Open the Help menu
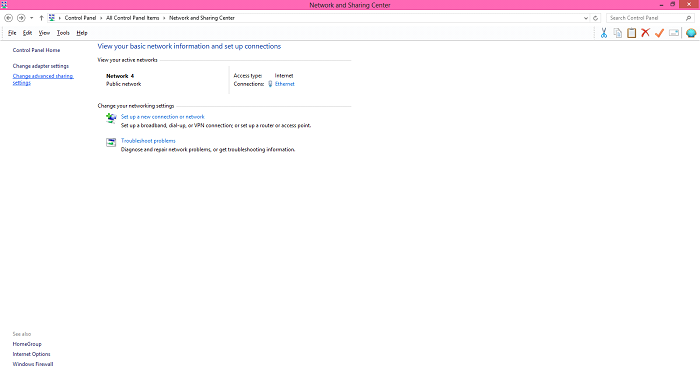Viewport: 700px width, 376px height. click(x=82, y=33)
